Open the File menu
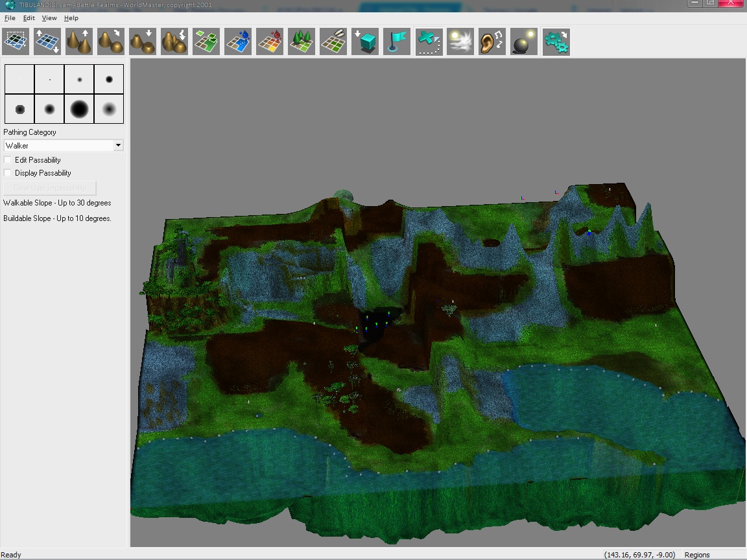The image size is (747, 560). pyautogui.click(x=10, y=18)
